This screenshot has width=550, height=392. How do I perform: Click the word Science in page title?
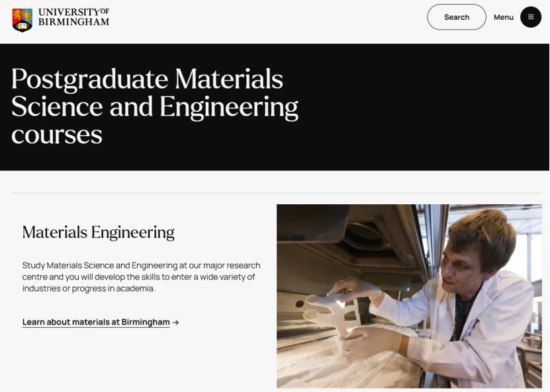click(x=57, y=107)
